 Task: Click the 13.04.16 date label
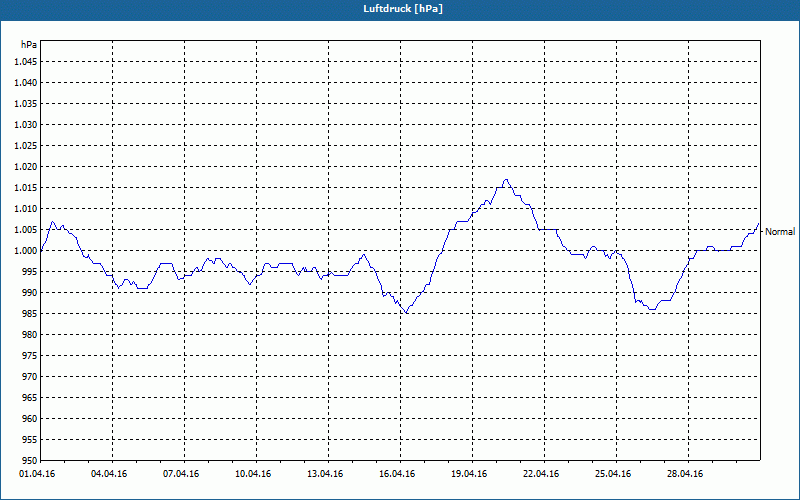tap(325, 474)
